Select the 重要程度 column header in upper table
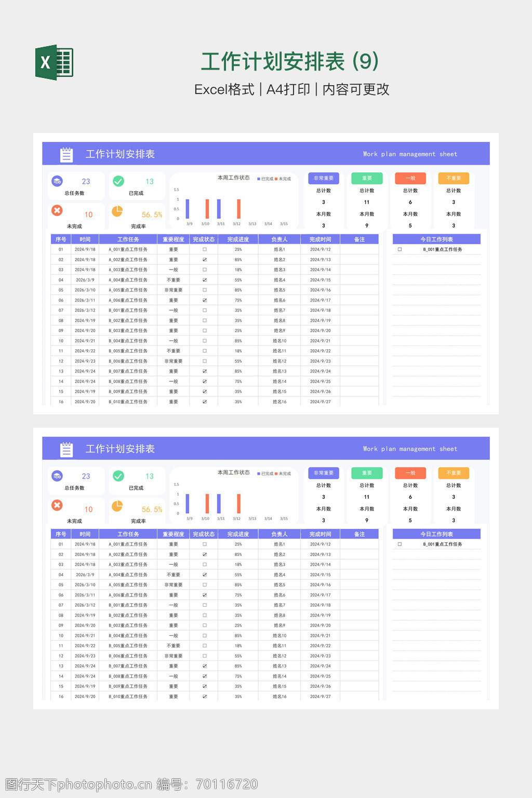 pyautogui.click(x=174, y=240)
